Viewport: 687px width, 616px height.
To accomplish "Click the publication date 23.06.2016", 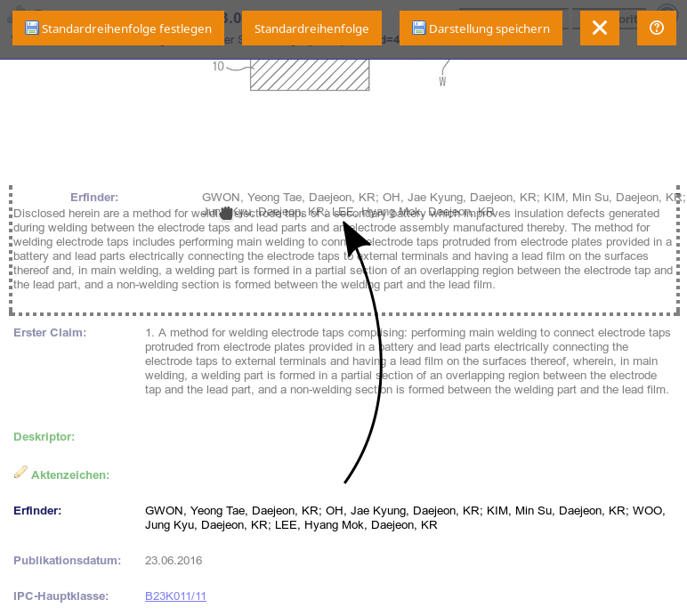I will [x=174, y=561].
